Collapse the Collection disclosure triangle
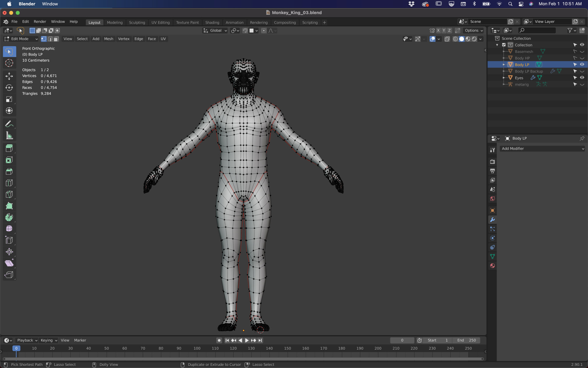 click(497, 45)
